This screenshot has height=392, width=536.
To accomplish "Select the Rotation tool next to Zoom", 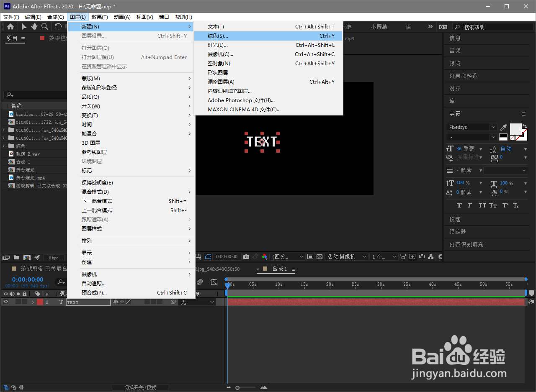I will 57,26.
